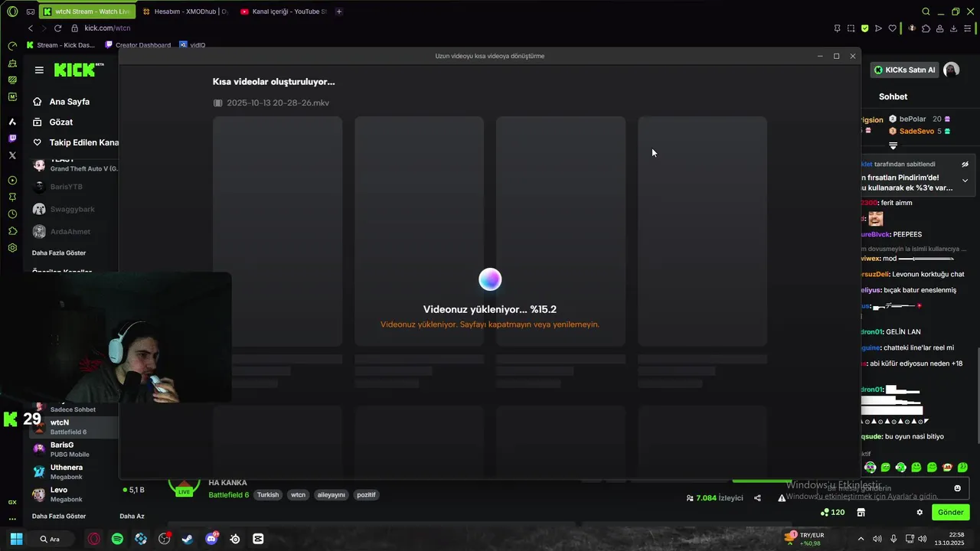
Task: Open Levo channel in sidebar
Action: click(x=73, y=494)
